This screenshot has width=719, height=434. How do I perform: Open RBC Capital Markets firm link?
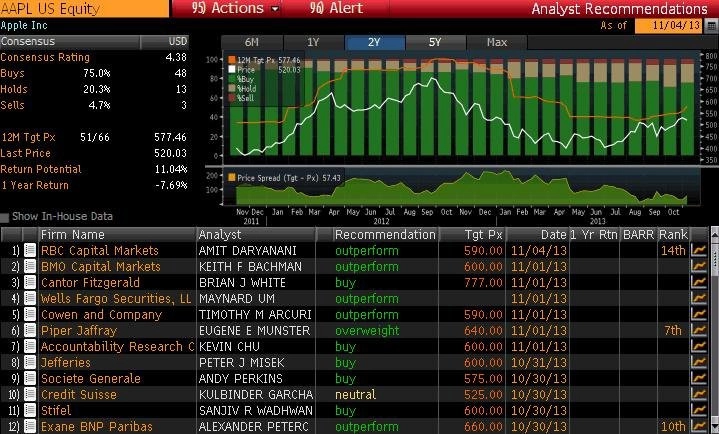[x=100, y=250]
